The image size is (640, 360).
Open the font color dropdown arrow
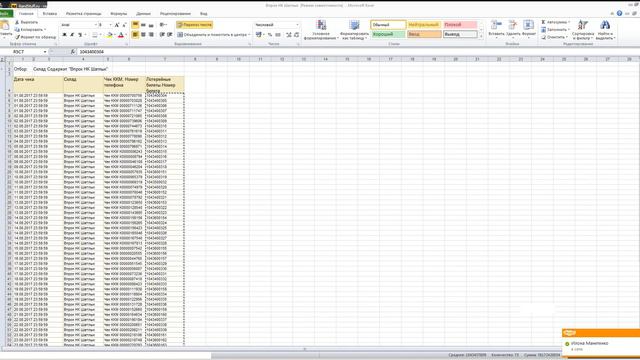click(126, 35)
